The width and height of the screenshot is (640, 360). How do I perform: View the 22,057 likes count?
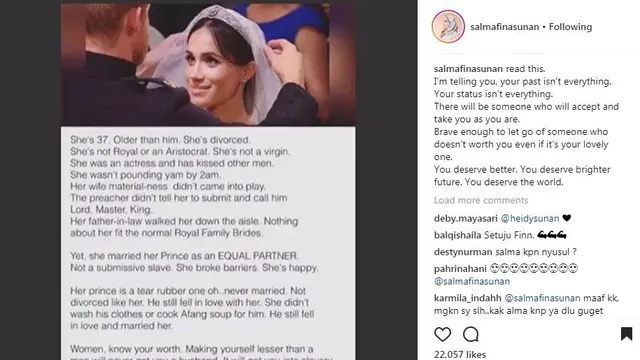tap(460, 354)
